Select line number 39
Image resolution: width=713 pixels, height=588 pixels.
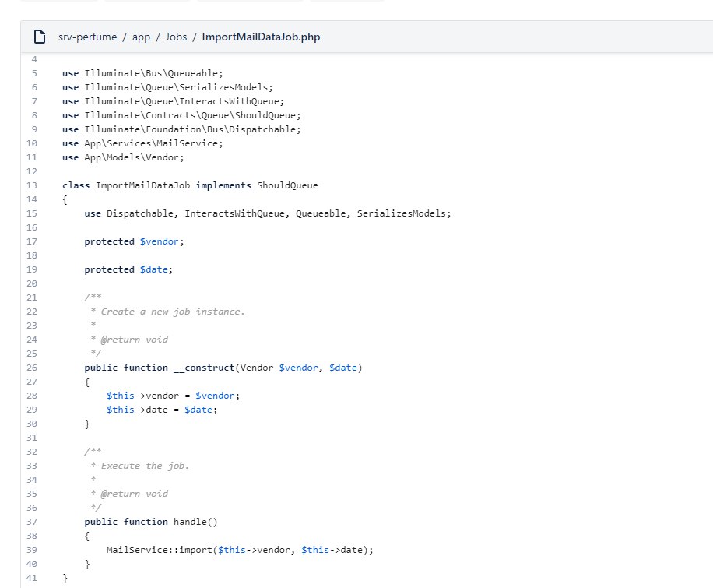point(31,550)
